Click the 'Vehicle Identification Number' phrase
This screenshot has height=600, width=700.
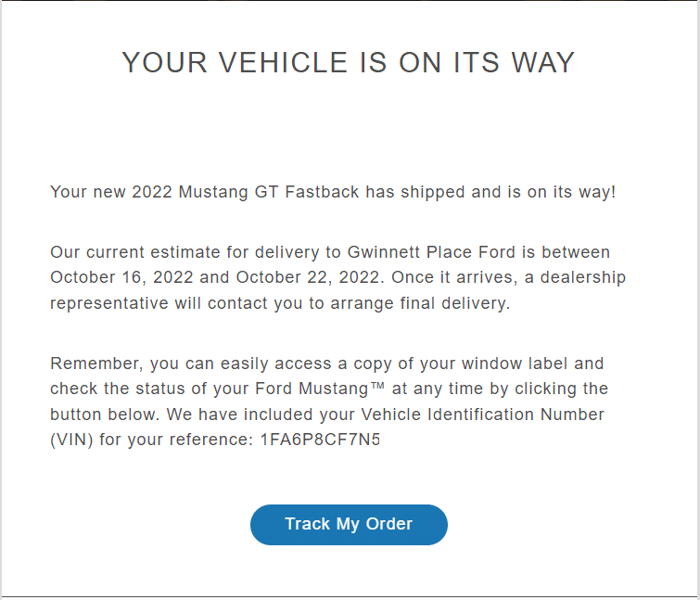[483, 415]
